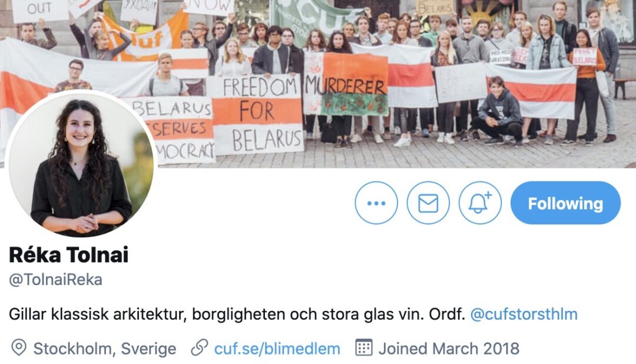Click the envelope message icon
The width and height of the screenshot is (636, 364).
(428, 203)
